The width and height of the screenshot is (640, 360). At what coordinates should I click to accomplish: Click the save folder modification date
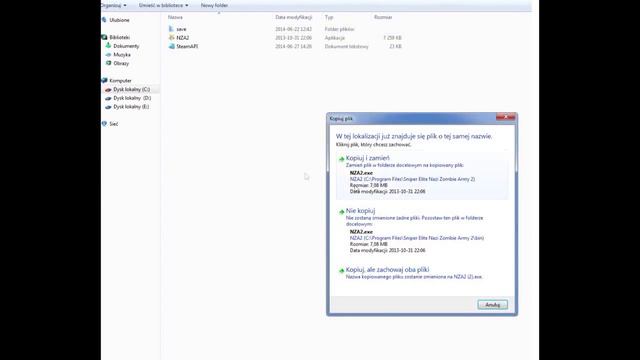tap(293, 29)
